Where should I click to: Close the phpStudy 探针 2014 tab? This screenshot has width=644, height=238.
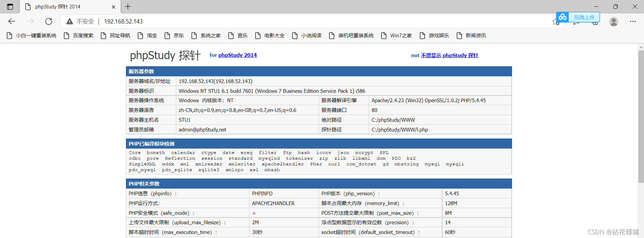pos(113,7)
